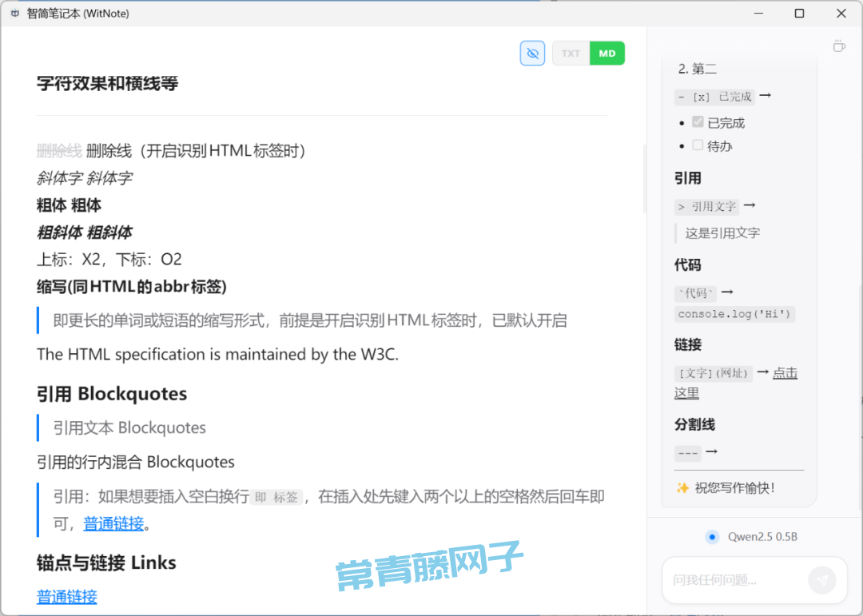Screen dimensions: 863x616
Task: Click the console.log('Hi') code snippet
Action: coord(734,314)
